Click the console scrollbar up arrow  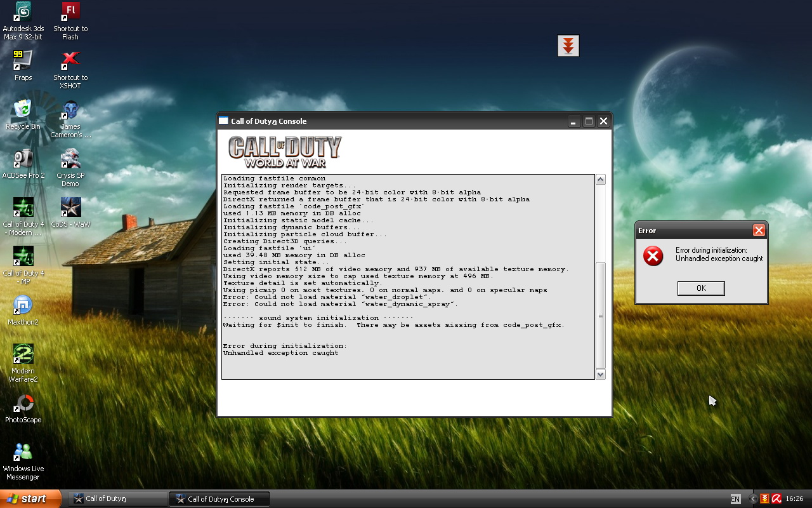(601, 180)
